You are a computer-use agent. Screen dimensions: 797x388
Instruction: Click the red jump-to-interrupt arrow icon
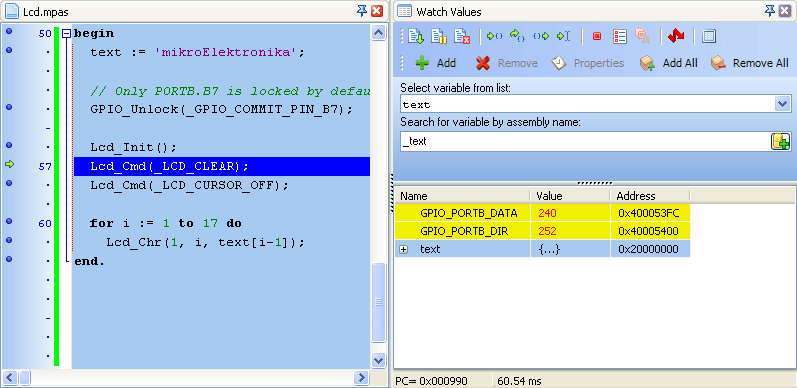pyautogui.click(x=676, y=36)
